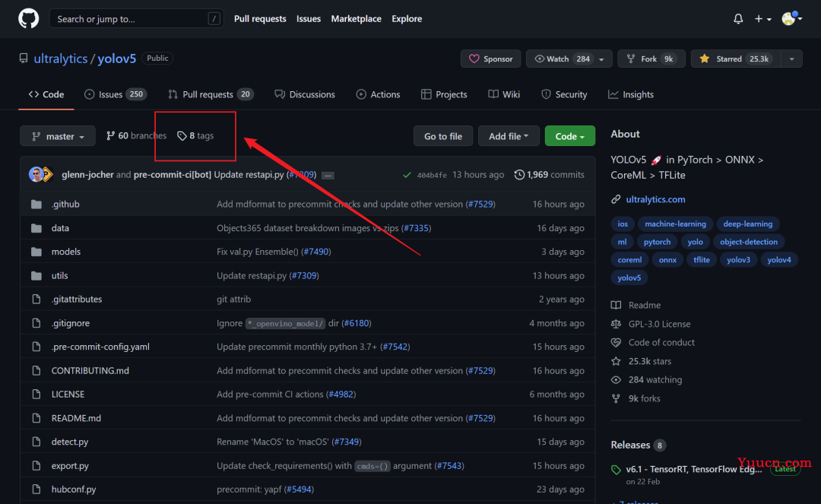Image resolution: width=821 pixels, height=504 pixels.
Task: Open the .github folder
Action: tap(65, 204)
